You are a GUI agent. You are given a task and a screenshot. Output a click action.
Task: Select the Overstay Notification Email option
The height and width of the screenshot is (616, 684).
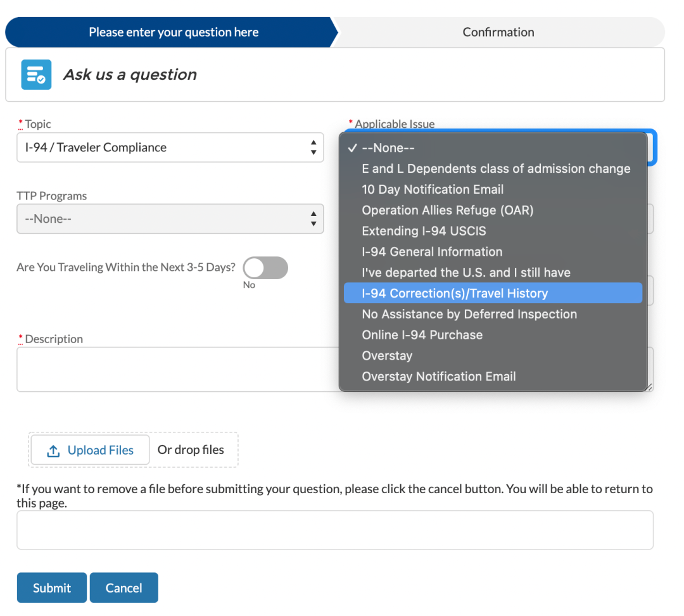coord(438,377)
